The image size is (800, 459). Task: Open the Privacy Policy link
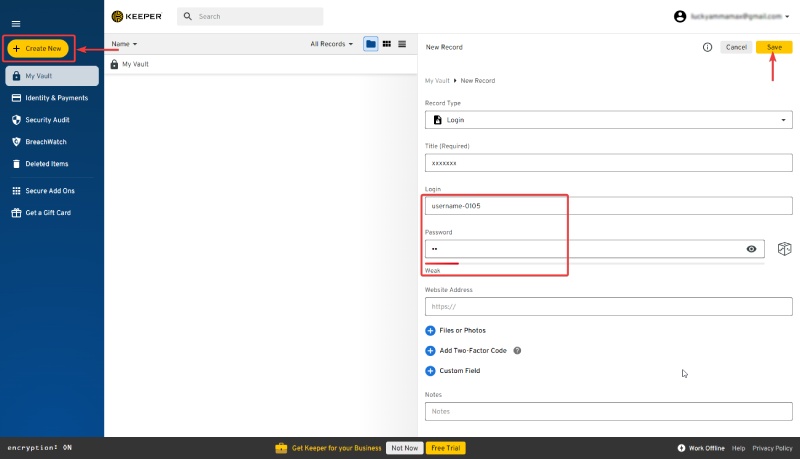tap(772, 448)
